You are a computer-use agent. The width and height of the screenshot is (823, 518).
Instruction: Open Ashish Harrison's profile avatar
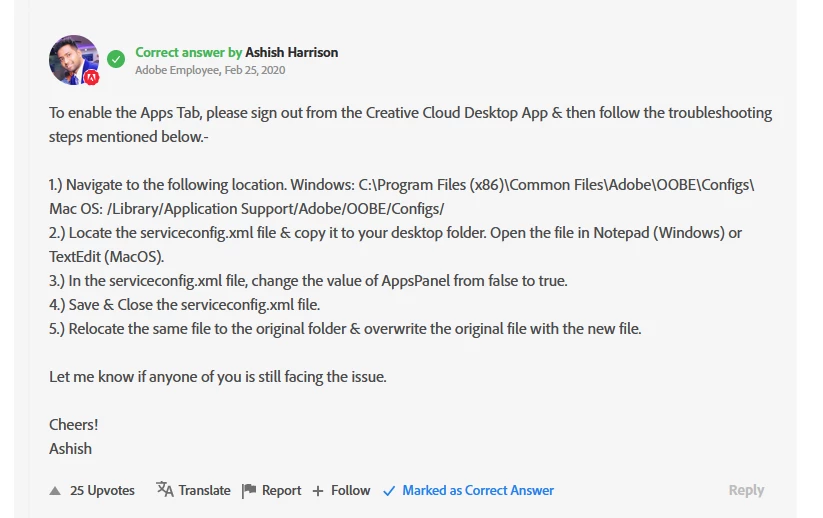point(74,60)
